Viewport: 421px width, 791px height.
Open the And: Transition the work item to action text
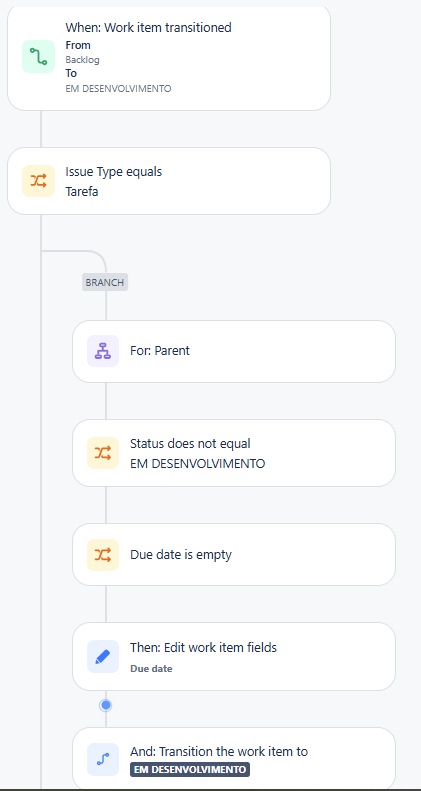click(x=219, y=752)
